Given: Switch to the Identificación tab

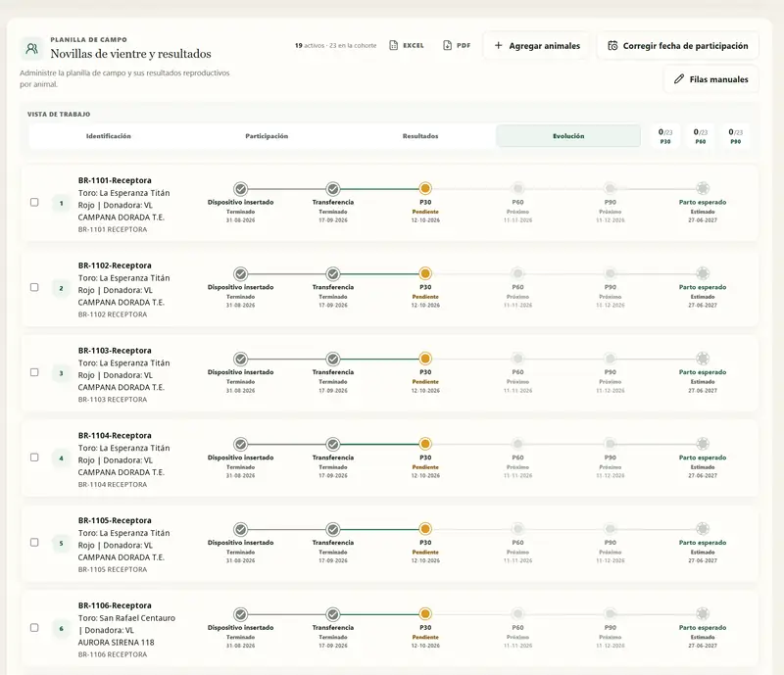Looking at the screenshot, I should tap(109, 136).
